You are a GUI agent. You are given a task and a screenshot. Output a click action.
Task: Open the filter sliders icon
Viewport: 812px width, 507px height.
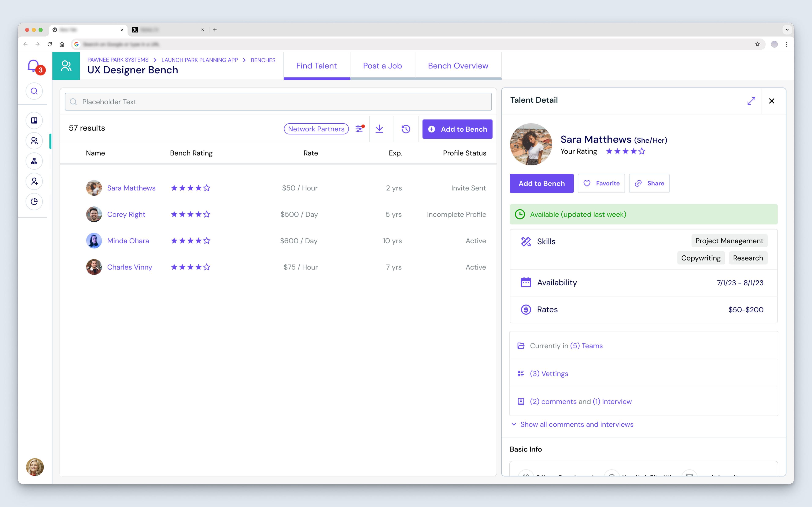pyautogui.click(x=359, y=129)
